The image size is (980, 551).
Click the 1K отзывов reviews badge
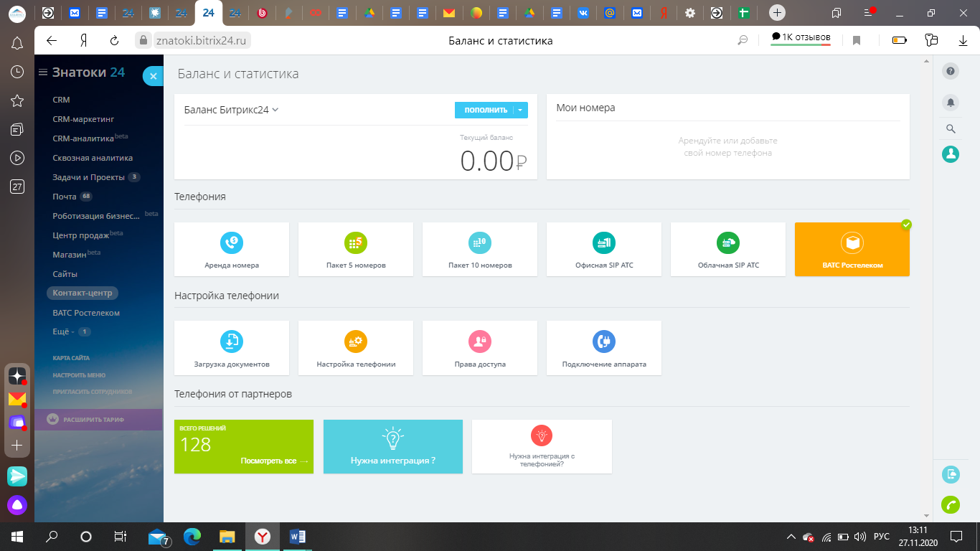click(x=801, y=37)
